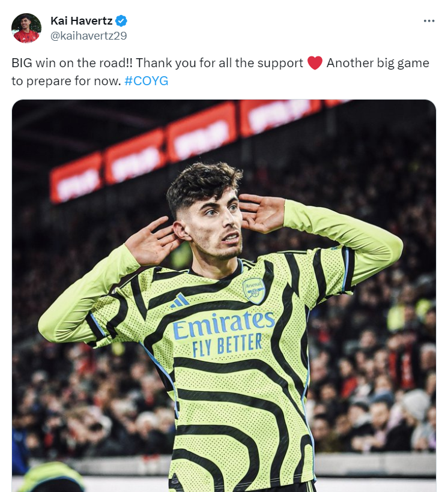
Task: Click the blue verified badge
Action: point(121,21)
